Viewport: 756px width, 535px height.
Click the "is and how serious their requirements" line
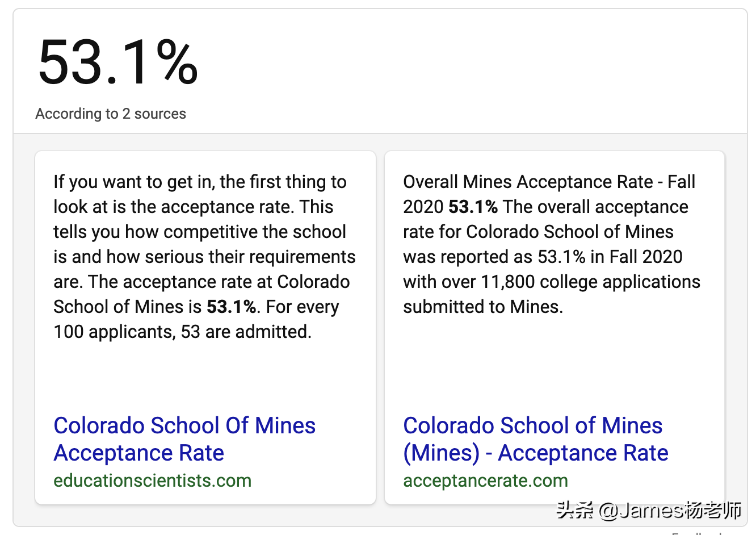coord(204,257)
